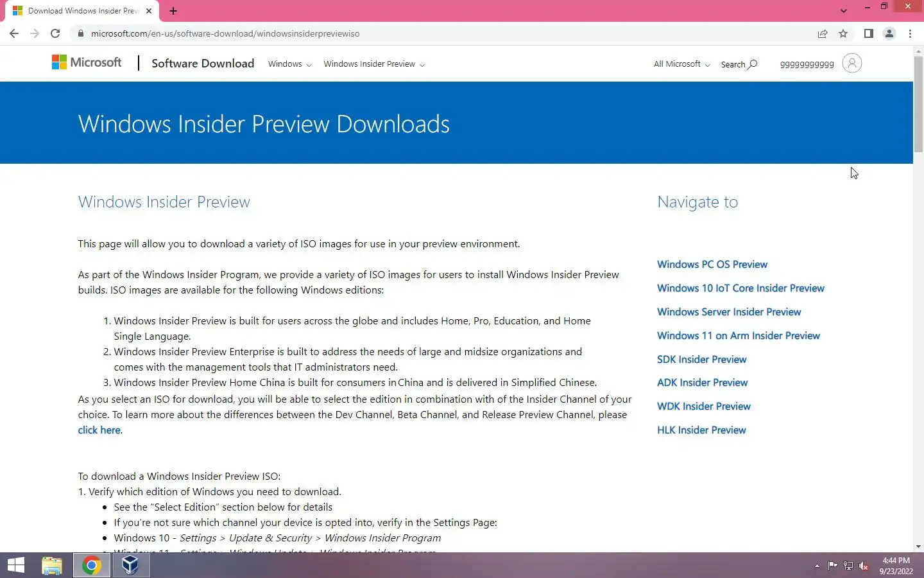The width and height of the screenshot is (924, 578).
Task: Go to Windows 11 on Arm Insider Preview
Action: tap(739, 336)
